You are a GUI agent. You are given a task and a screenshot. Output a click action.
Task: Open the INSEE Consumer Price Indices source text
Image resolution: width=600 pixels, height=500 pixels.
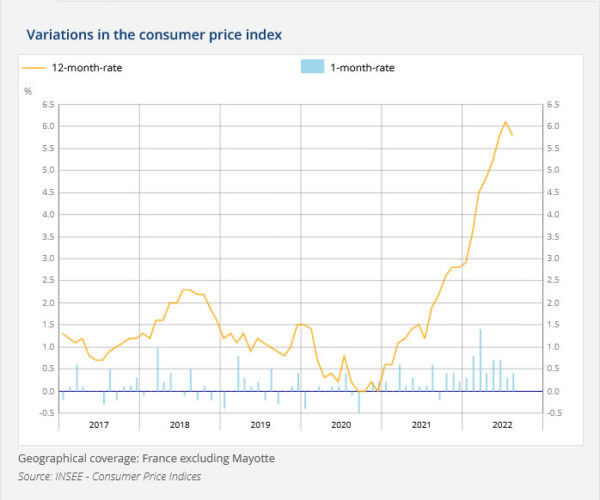point(110,476)
